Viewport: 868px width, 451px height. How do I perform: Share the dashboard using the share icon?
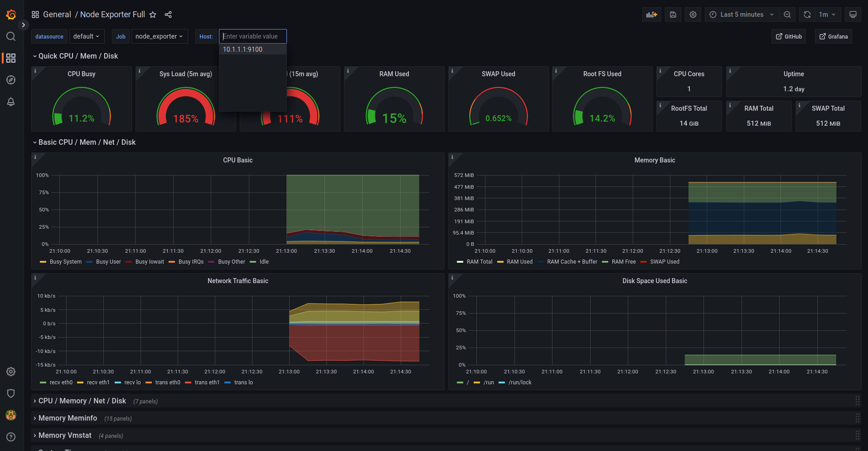168,15
